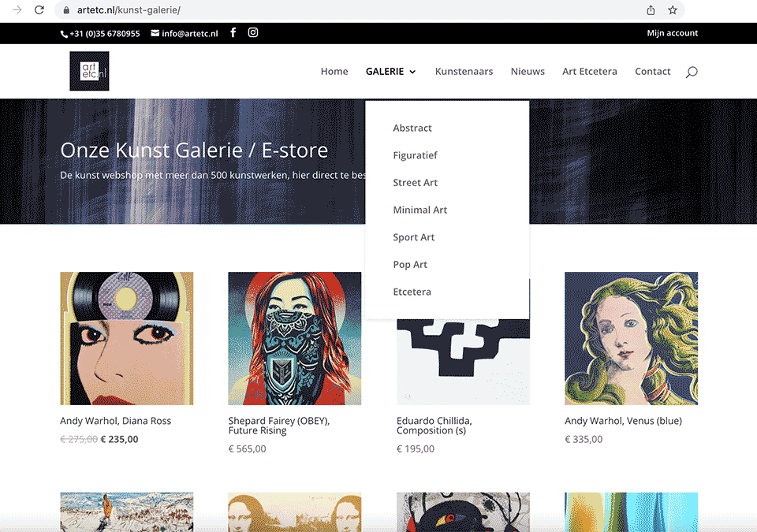Open the Eduardo Chillida Composition image

[463, 362]
